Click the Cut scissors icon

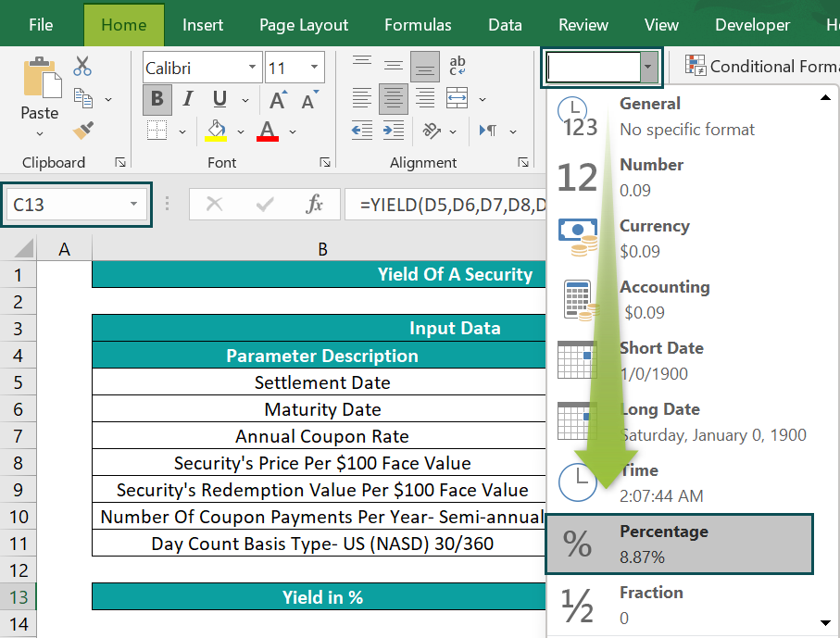[x=82, y=67]
